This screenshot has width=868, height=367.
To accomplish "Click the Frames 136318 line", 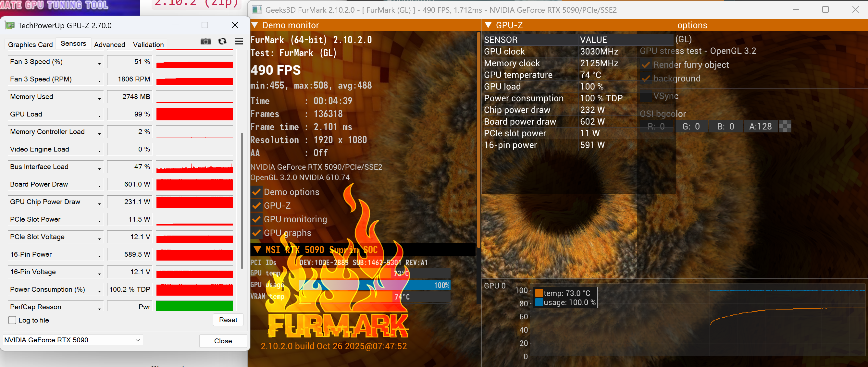I will (296, 114).
